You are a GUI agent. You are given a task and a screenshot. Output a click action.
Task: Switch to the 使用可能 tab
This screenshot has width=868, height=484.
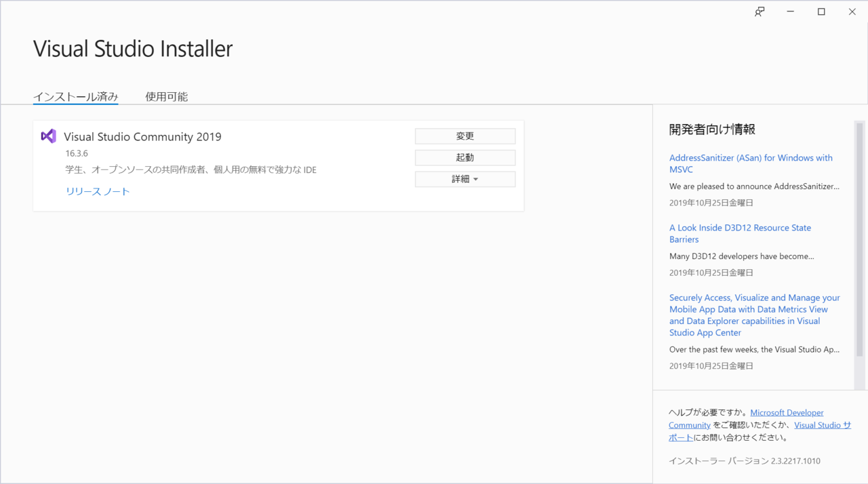point(166,96)
